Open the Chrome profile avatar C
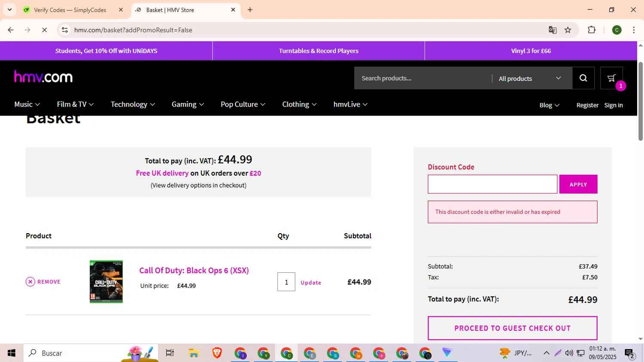Image resolution: width=644 pixels, height=362 pixels. point(617,30)
